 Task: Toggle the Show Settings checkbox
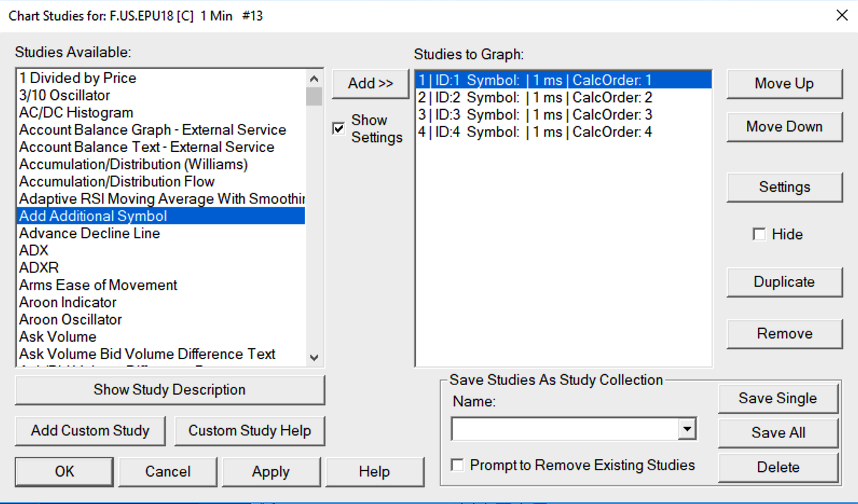[339, 128]
